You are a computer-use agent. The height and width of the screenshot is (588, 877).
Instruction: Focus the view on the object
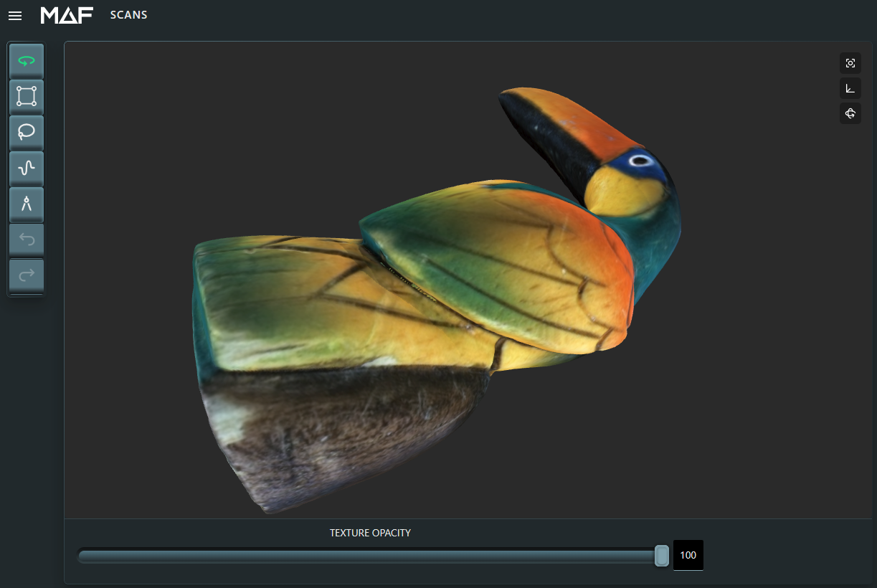850,63
